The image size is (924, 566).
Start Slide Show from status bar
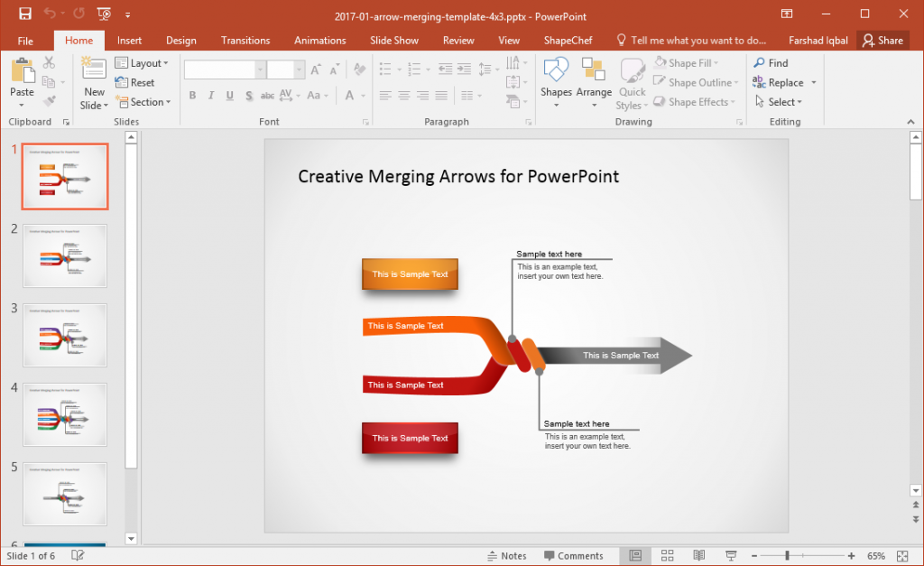(x=729, y=555)
